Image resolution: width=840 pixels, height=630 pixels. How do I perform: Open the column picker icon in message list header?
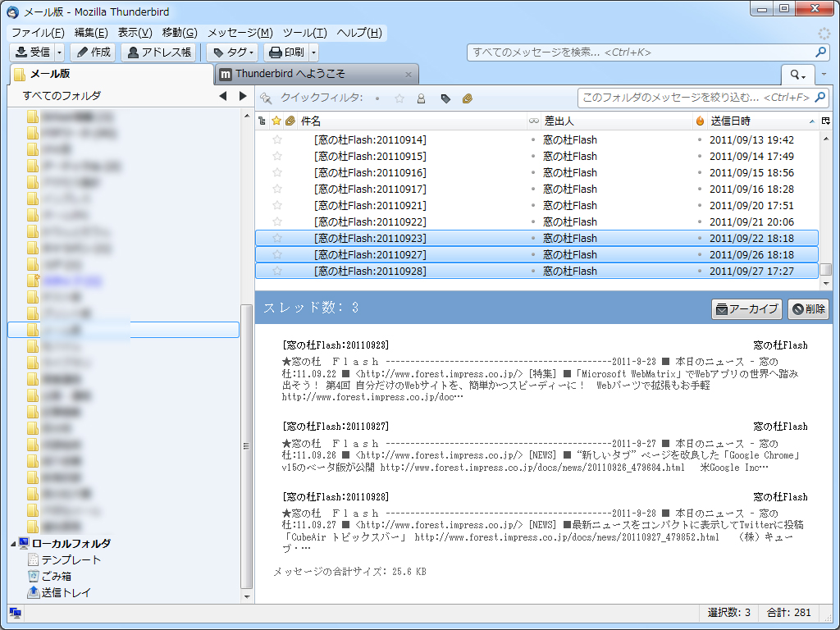pyautogui.click(x=825, y=120)
